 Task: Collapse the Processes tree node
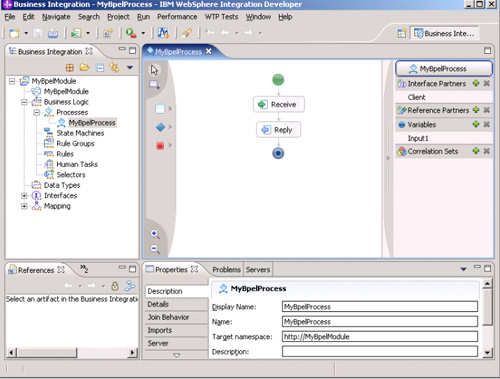[x=37, y=112]
